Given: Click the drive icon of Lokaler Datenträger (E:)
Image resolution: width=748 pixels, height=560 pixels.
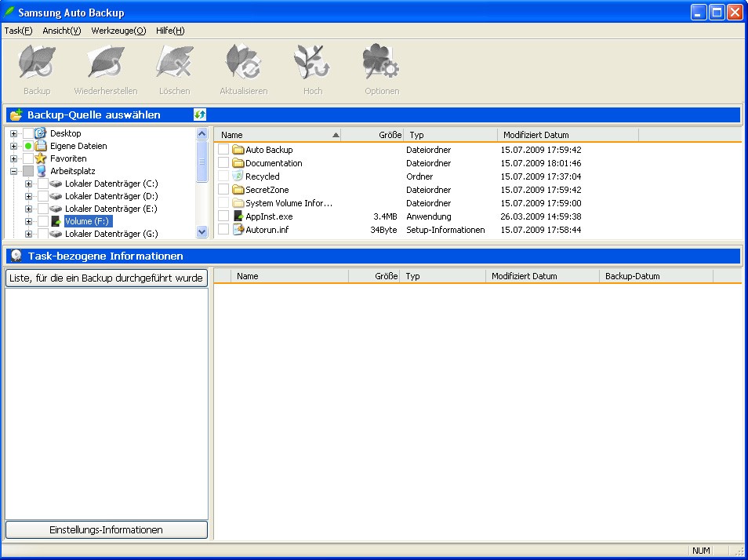Looking at the screenshot, I should point(56,209).
